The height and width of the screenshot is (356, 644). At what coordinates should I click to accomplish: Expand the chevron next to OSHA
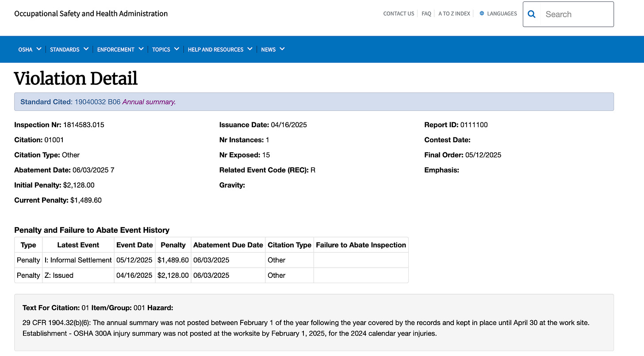39,49
